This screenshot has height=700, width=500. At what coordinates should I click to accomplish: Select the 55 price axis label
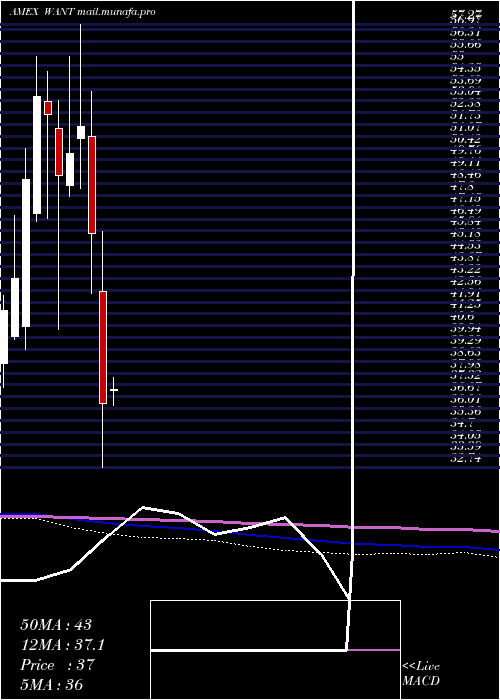tap(458, 57)
